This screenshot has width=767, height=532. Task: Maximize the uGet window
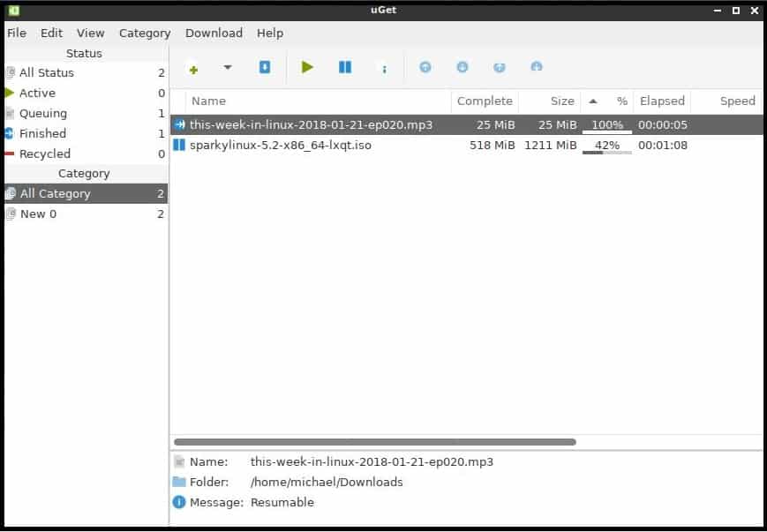(x=736, y=11)
